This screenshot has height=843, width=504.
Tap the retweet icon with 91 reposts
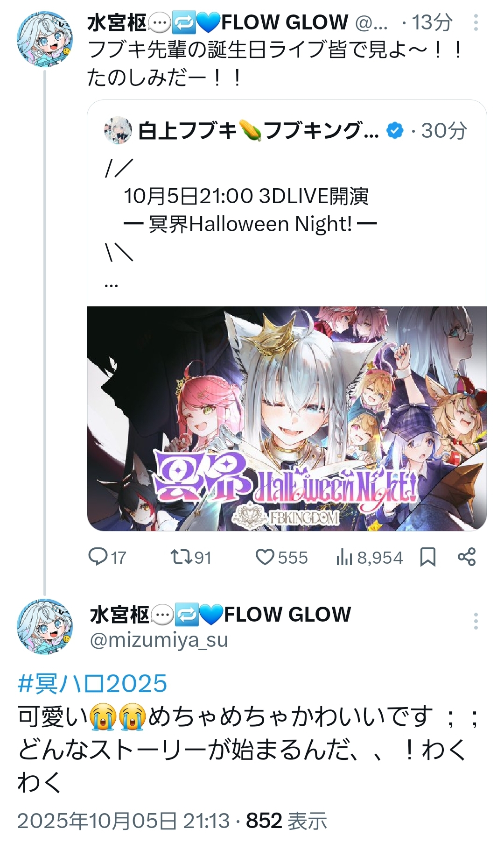click(180, 557)
